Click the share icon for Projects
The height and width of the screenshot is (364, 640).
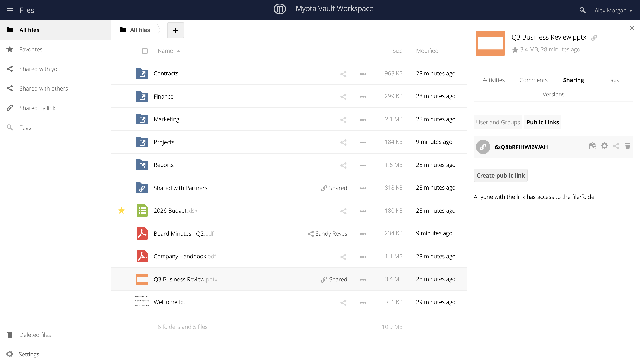tap(343, 142)
